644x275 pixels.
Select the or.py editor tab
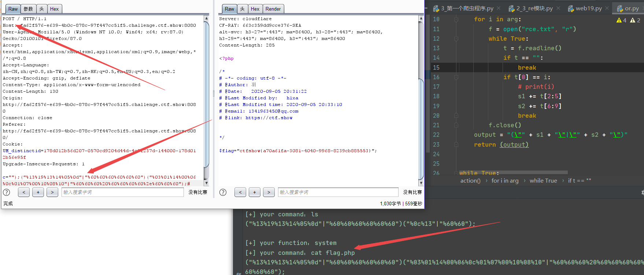click(628, 8)
